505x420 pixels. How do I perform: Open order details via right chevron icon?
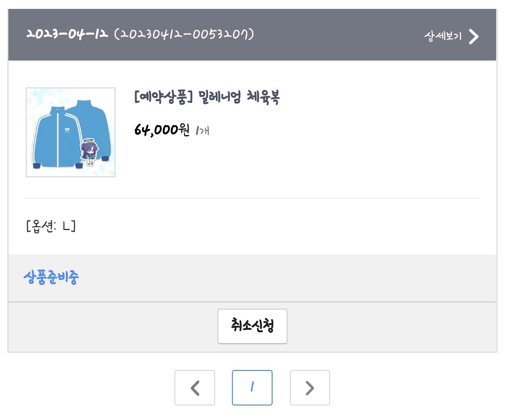tap(474, 36)
